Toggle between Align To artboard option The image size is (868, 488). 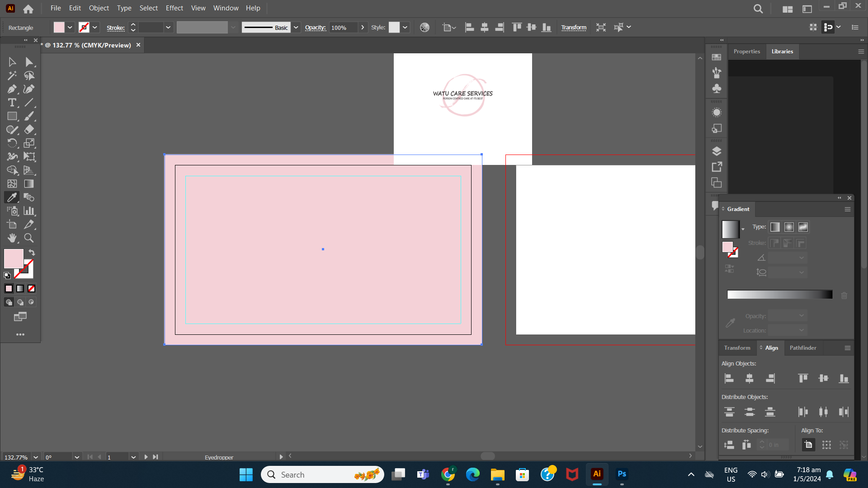tap(827, 445)
